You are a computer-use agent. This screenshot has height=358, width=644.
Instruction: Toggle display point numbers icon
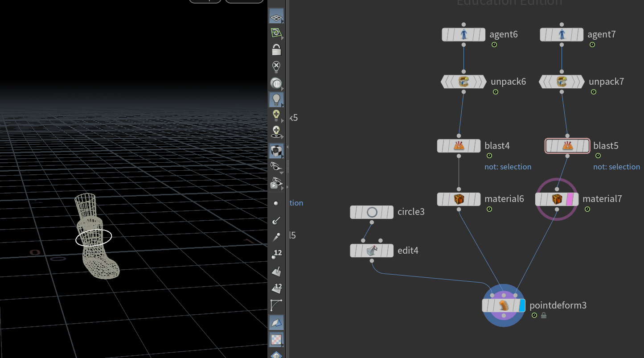click(276, 255)
